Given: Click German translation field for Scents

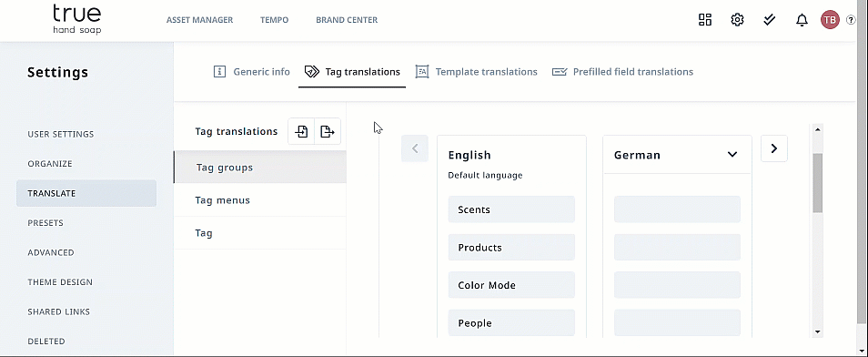Looking at the screenshot, I should pyautogui.click(x=677, y=209).
